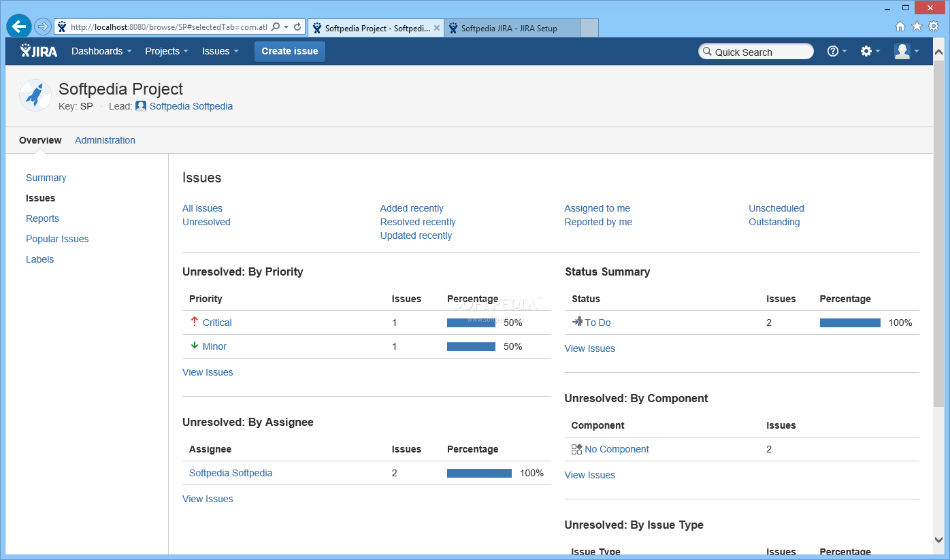Viewport: 950px width, 560px height.
Task: Click the search magnifier in address bar
Action: point(276,27)
